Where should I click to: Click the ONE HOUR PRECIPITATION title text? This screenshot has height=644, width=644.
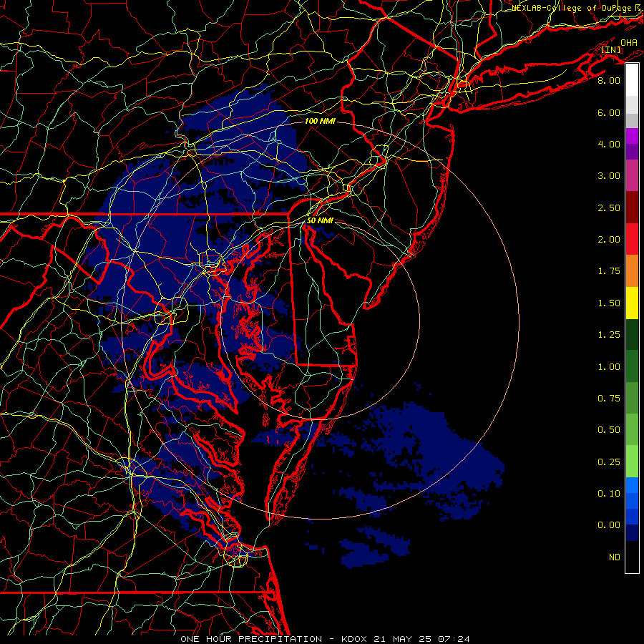click(251, 639)
